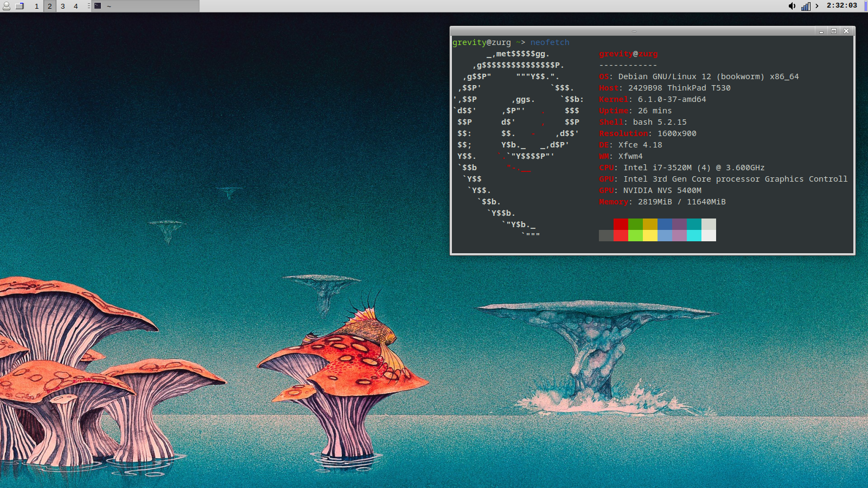
Task: Click the CPU line Intel i7-3520M
Action: (x=682, y=168)
